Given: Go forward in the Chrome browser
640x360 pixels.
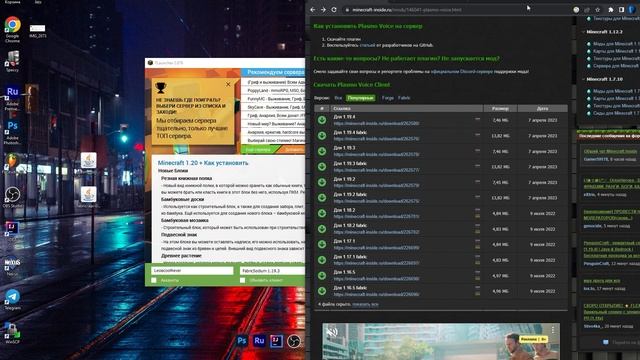Looking at the screenshot, I should tap(323, 10).
